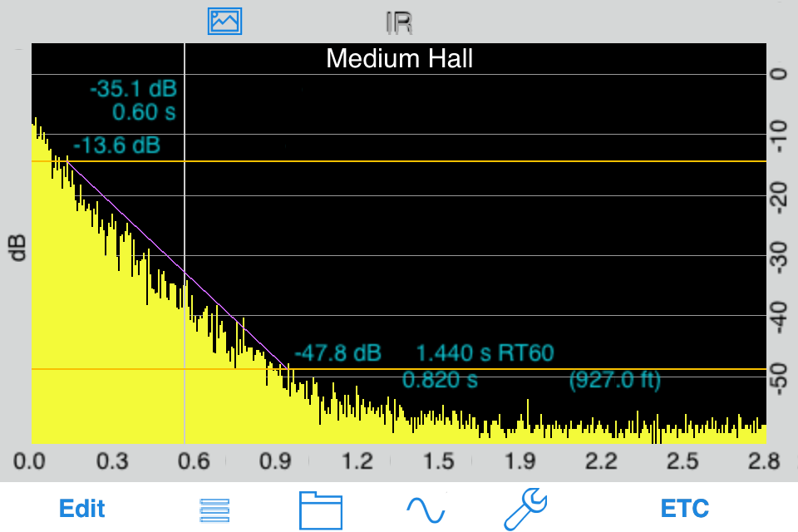Select the Medium Hall title text
The width and height of the screenshot is (798, 532).
[400, 58]
